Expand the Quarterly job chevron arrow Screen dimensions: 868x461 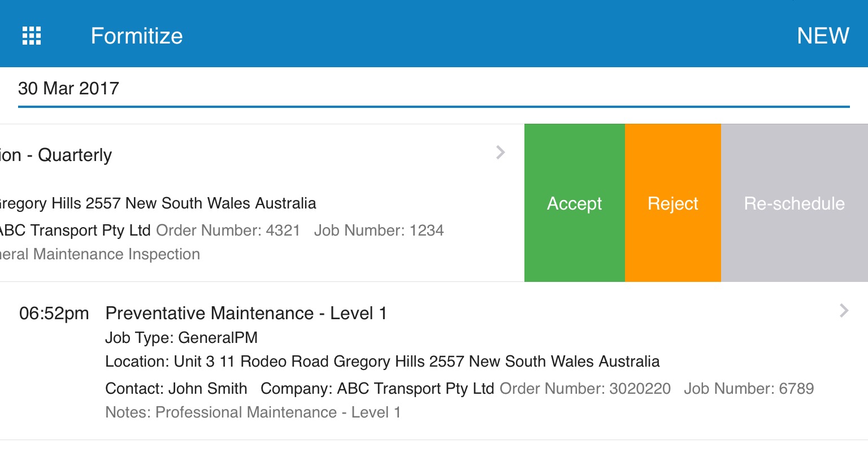click(500, 152)
